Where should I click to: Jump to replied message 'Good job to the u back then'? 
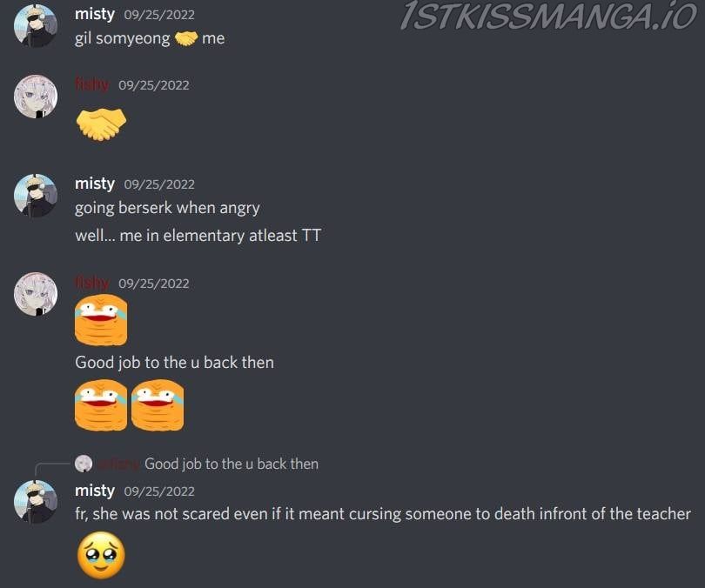click(x=232, y=464)
